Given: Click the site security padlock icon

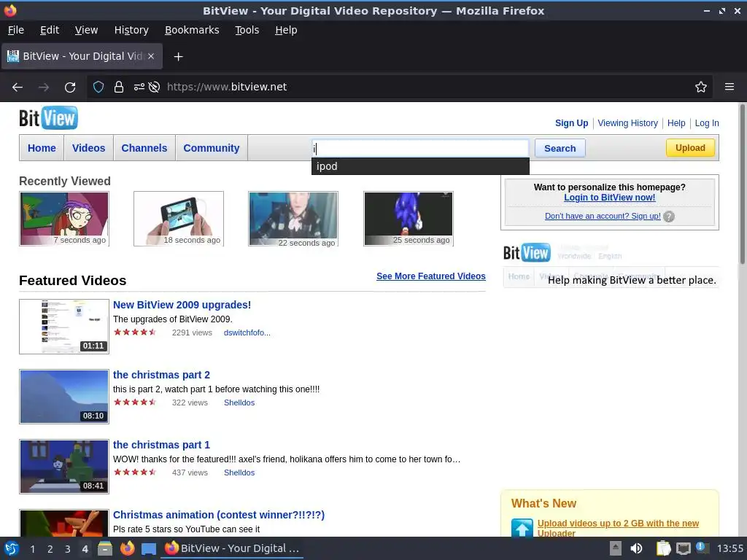Looking at the screenshot, I should pyautogui.click(x=119, y=87).
